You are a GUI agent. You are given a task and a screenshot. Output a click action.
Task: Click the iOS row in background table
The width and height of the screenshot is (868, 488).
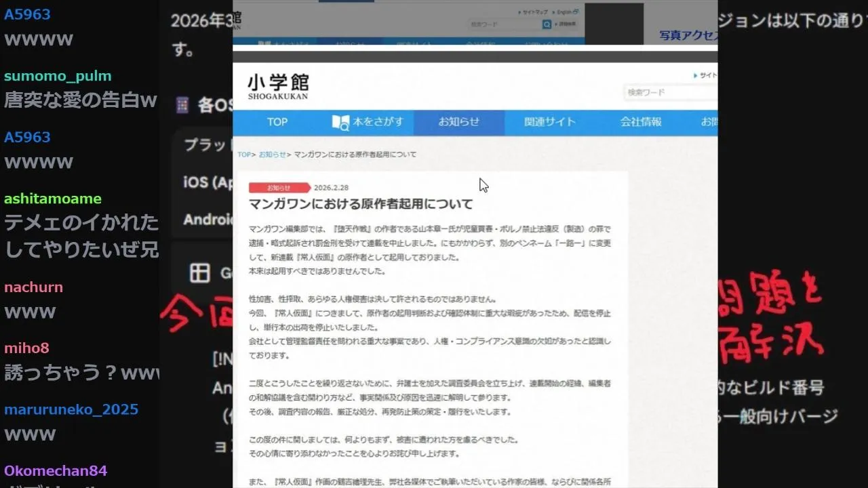pyautogui.click(x=208, y=182)
